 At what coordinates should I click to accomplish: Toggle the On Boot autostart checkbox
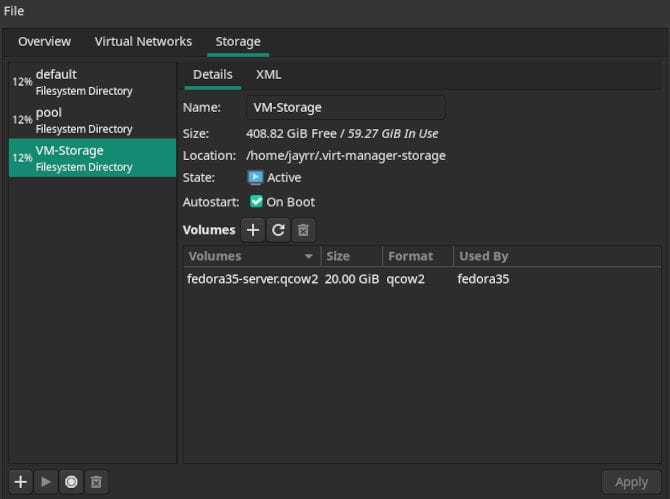[x=256, y=201]
